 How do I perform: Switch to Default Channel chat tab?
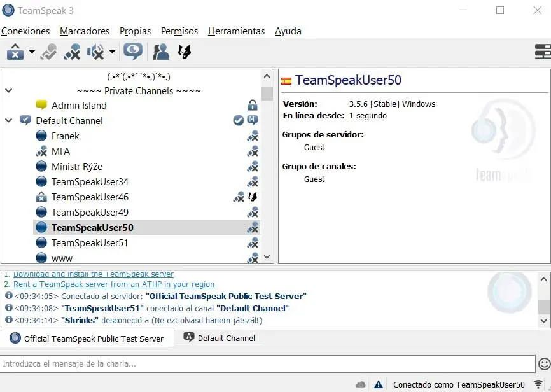click(220, 338)
